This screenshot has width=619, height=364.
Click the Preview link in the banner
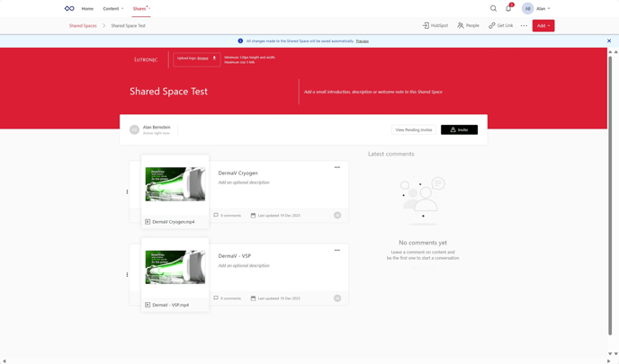coord(362,40)
